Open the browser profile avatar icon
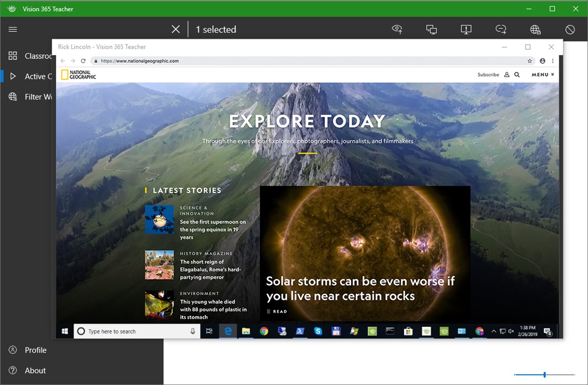 point(542,61)
